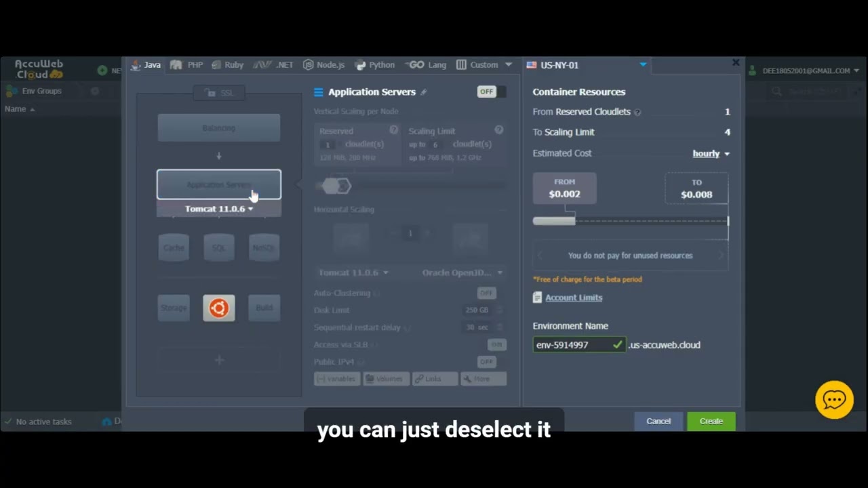Screen dimensions: 868x488
Task: Click the Ubuntu VPS icon block
Action: pos(219,308)
